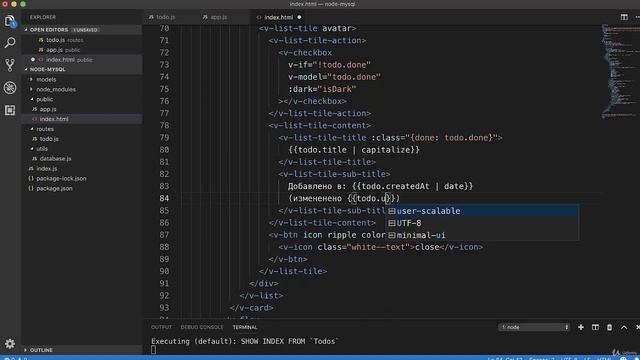The width and height of the screenshot is (640, 360).
Task: Click line number 70 in gutter
Action: [164, 29]
